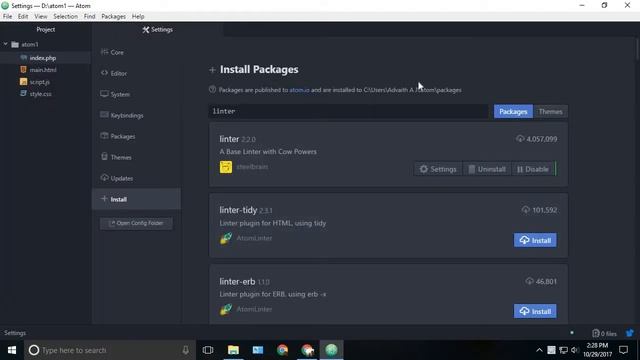This screenshot has width=640, height=360.
Task: Select the Settings tab
Action: pyautogui.click(x=158, y=29)
